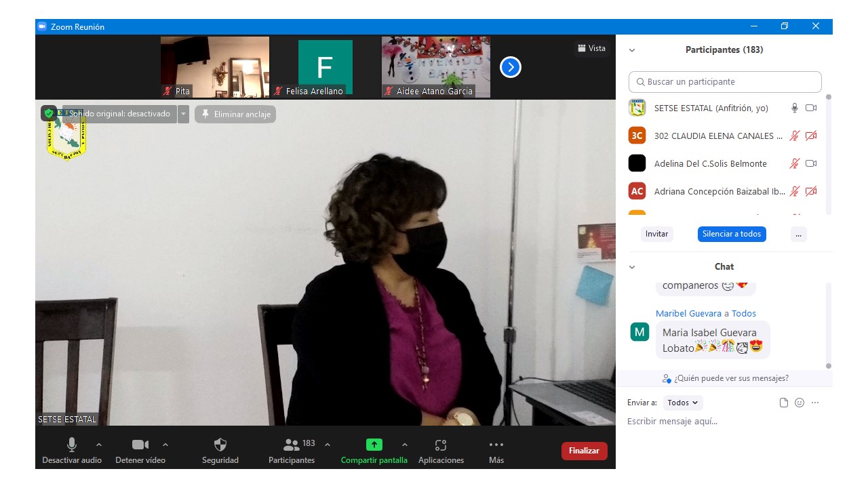Viewport: 868px width, 488px height.
Task: Expand audio options arrow next to Desactivar audio
Action: point(99,445)
